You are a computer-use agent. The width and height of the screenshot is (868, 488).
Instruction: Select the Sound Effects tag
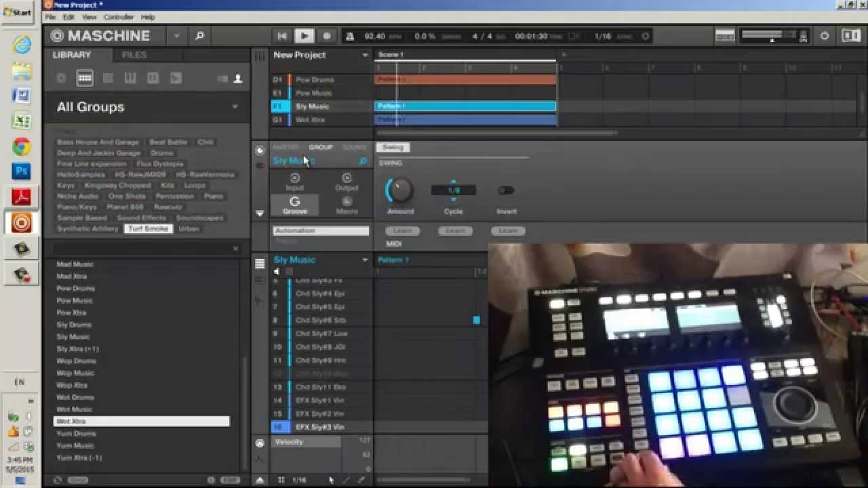[x=142, y=218]
